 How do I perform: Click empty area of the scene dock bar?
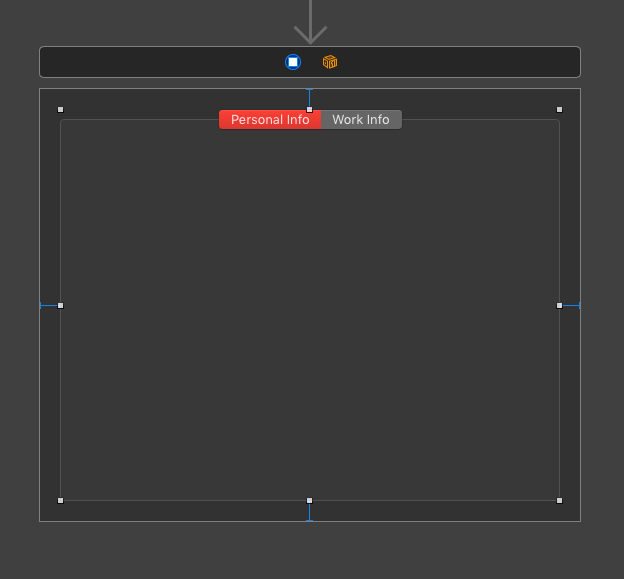159,62
